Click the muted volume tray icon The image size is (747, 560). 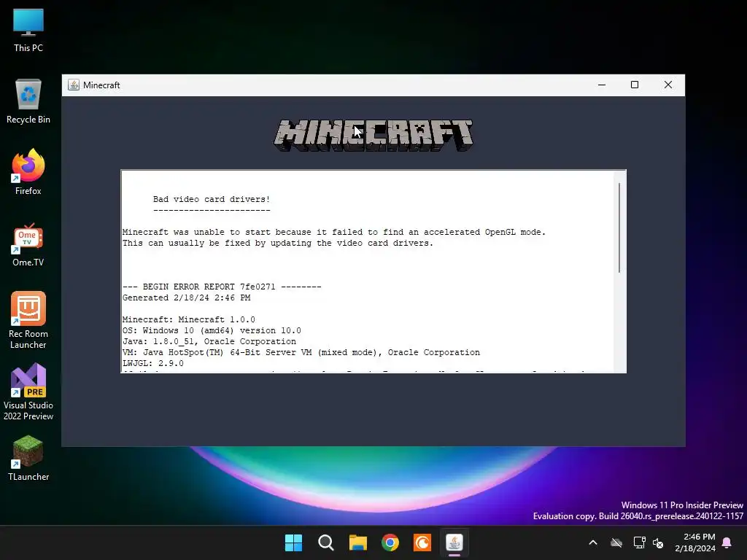(659, 542)
